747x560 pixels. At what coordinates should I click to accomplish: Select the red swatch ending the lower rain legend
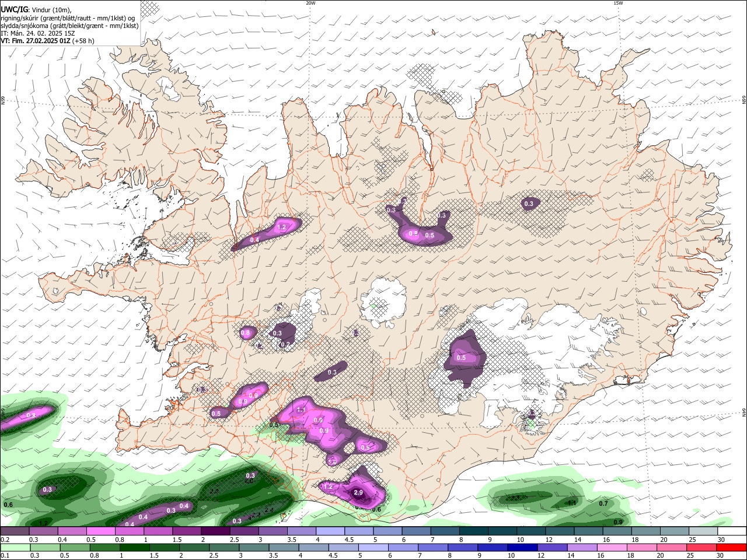click(732, 547)
